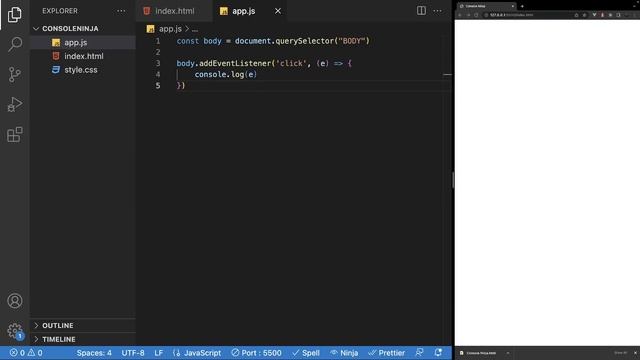The width and height of the screenshot is (640, 360).
Task: Click the breadcrumb ellipsis after app.js
Action: coord(195,29)
